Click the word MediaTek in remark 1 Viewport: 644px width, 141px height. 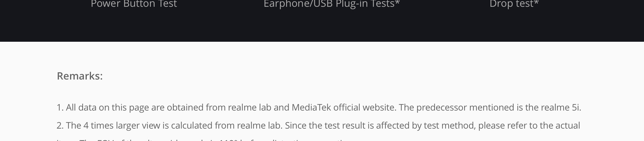pos(311,107)
